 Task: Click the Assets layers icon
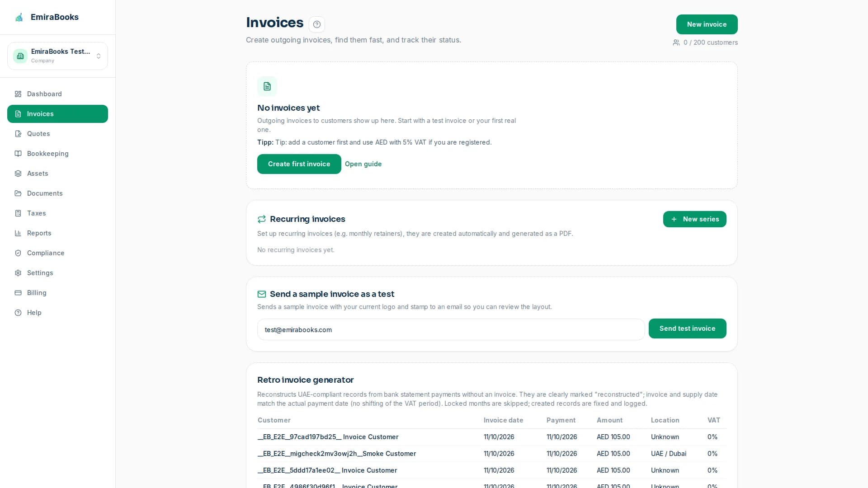coord(18,174)
